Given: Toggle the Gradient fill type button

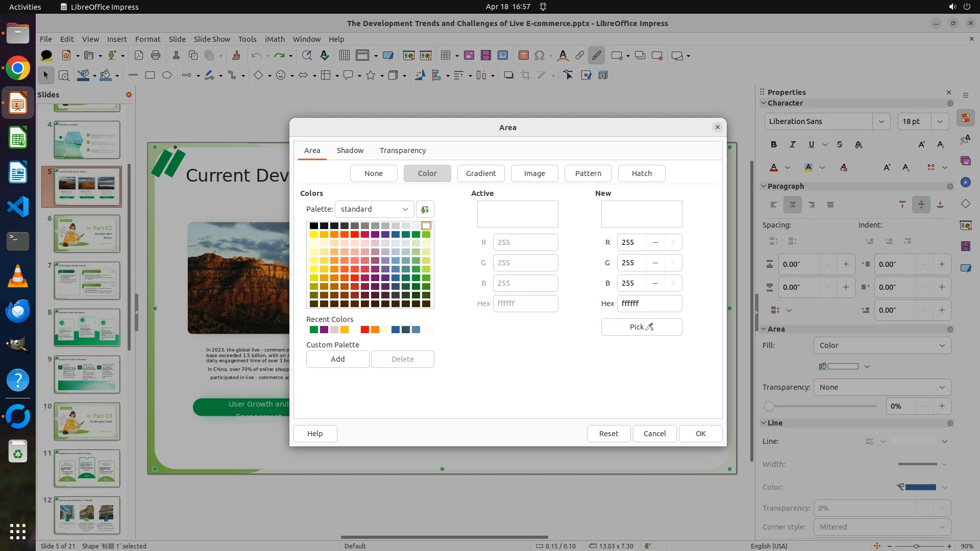Looking at the screenshot, I should click(480, 173).
